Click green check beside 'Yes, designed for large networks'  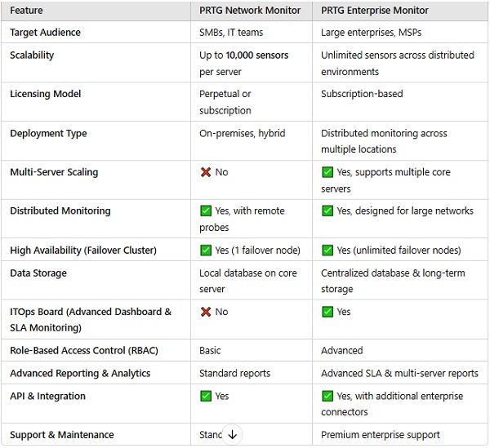327,211
